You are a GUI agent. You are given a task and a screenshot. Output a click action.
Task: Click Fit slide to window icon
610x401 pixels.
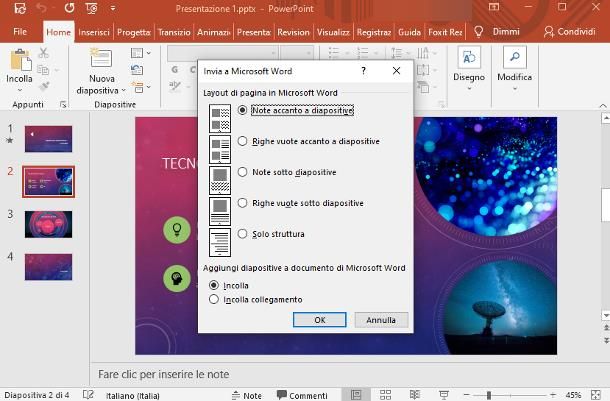point(596,395)
